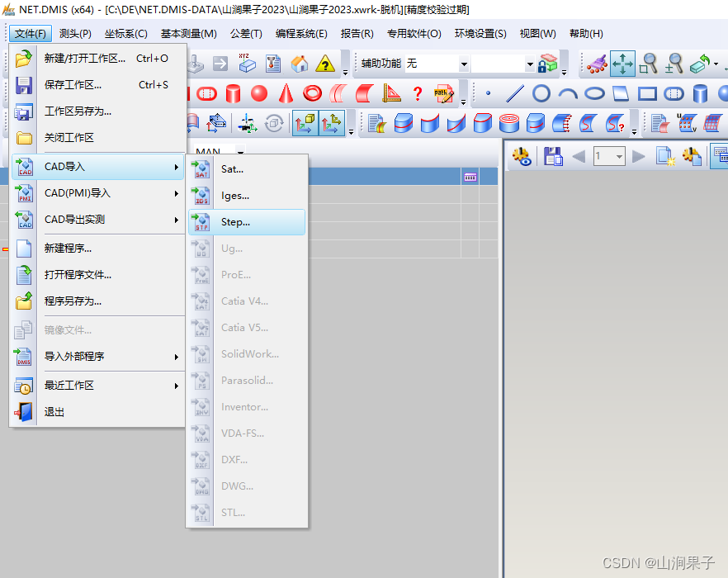Image resolution: width=728 pixels, height=578 pixels.
Task: Select the ellipse construction icon
Action: [594, 94]
